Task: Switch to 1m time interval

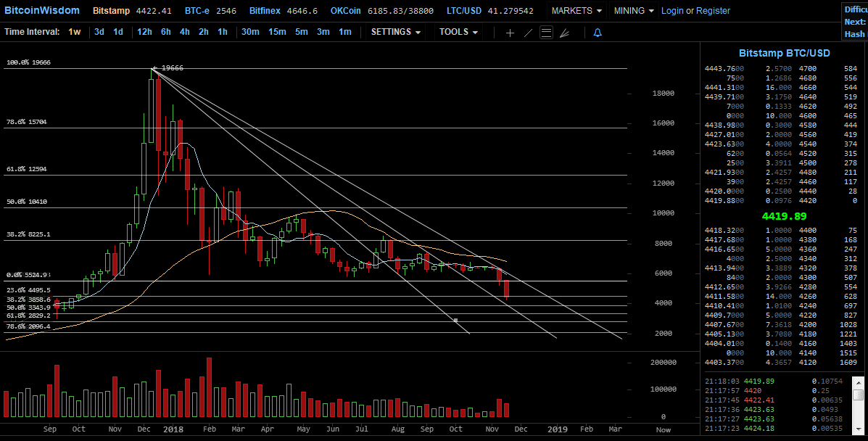Action: (x=345, y=32)
